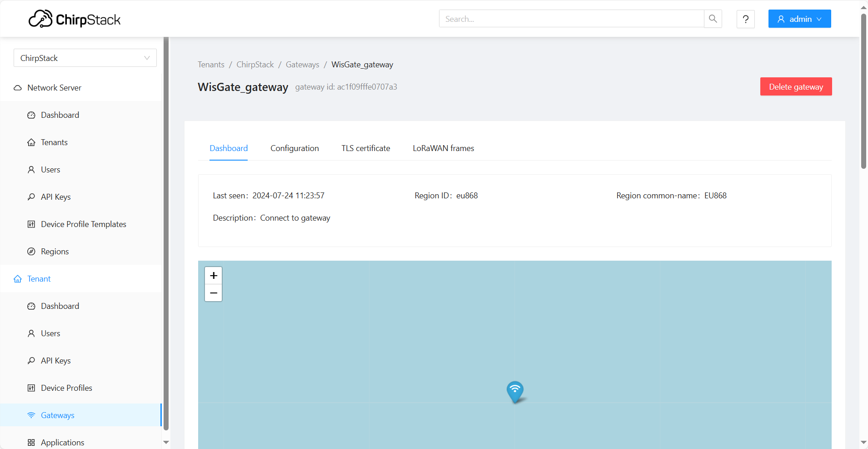
Task: Open the admin user dropdown
Action: (x=799, y=19)
